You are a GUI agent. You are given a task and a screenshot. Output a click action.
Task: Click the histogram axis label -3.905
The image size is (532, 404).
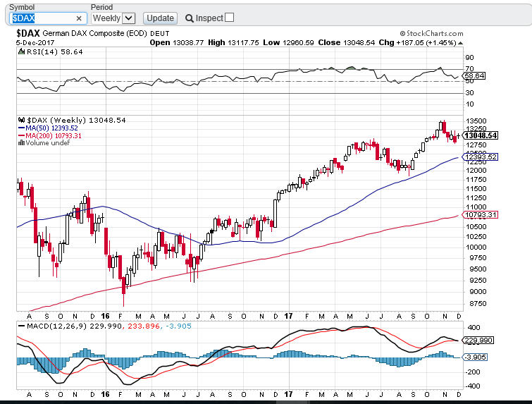(x=476, y=357)
